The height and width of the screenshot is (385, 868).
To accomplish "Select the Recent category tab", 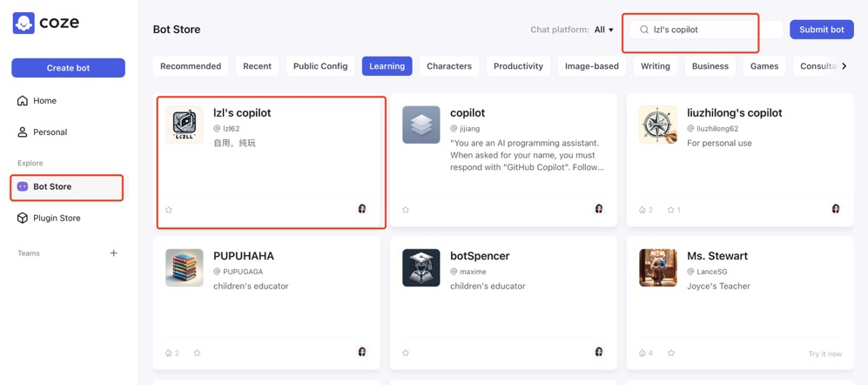I will tap(258, 66).
